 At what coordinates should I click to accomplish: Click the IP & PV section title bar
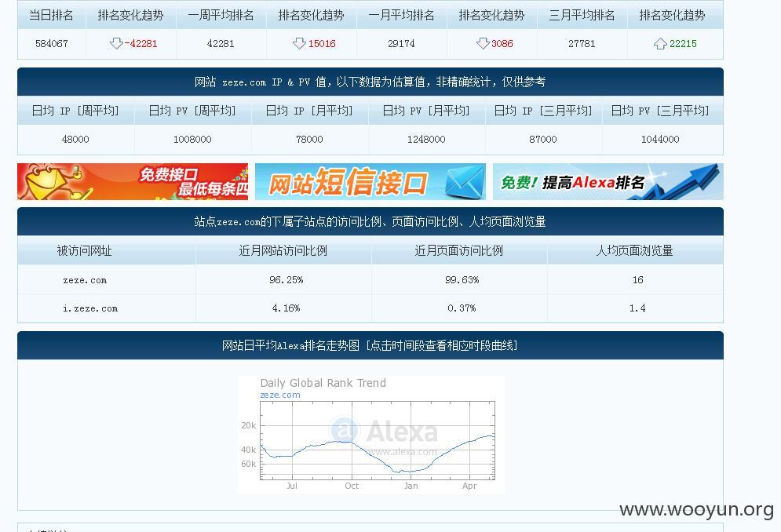[370, 82]
